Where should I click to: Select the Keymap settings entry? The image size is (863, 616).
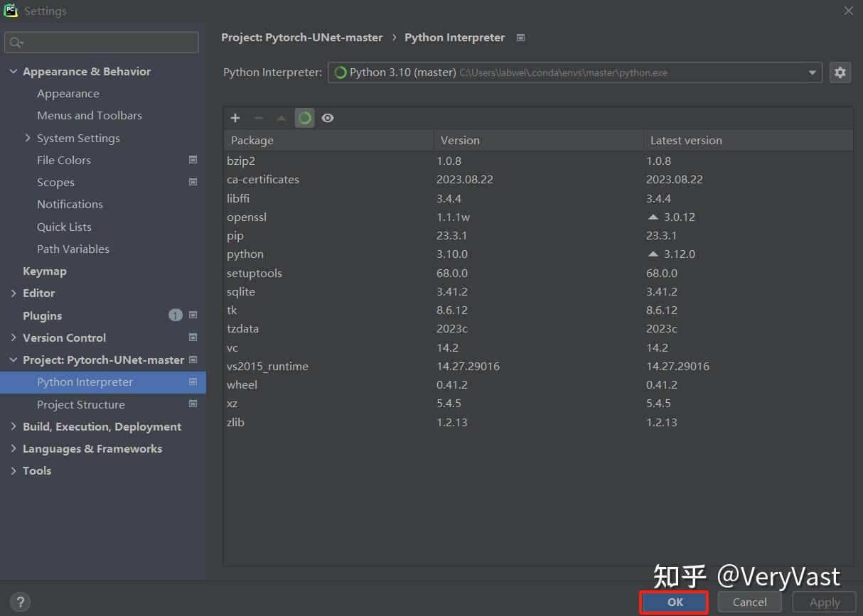(45, 271)
